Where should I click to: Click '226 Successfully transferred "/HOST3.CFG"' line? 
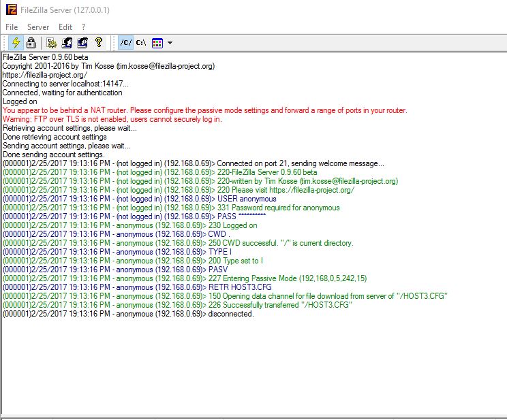[177, 305]
